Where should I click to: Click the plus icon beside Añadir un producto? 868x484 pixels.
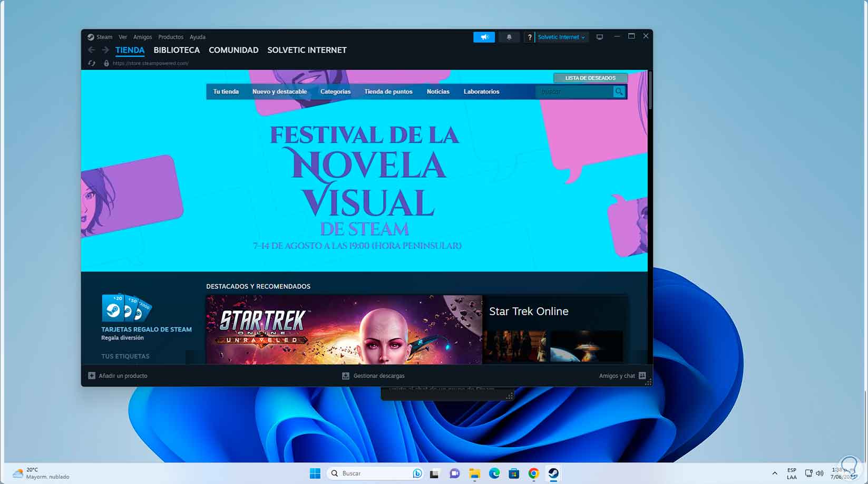[92, 376]
